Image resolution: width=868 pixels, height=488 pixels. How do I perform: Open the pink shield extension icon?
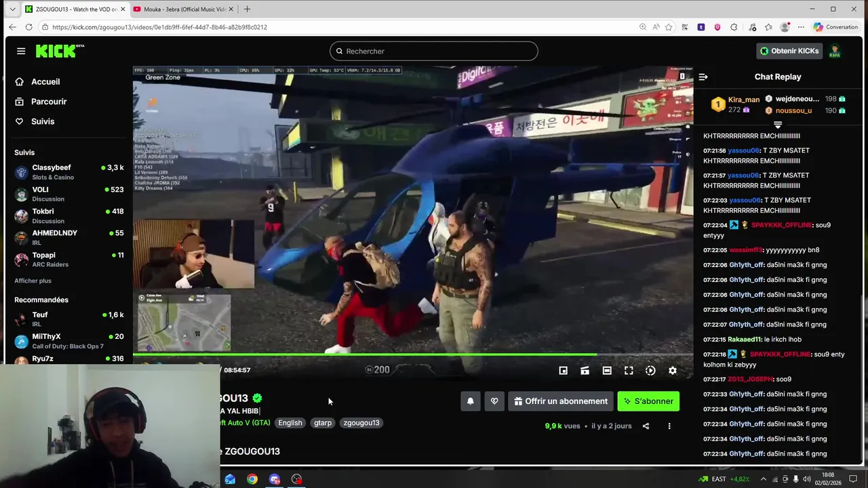click(x=717, y=27)
